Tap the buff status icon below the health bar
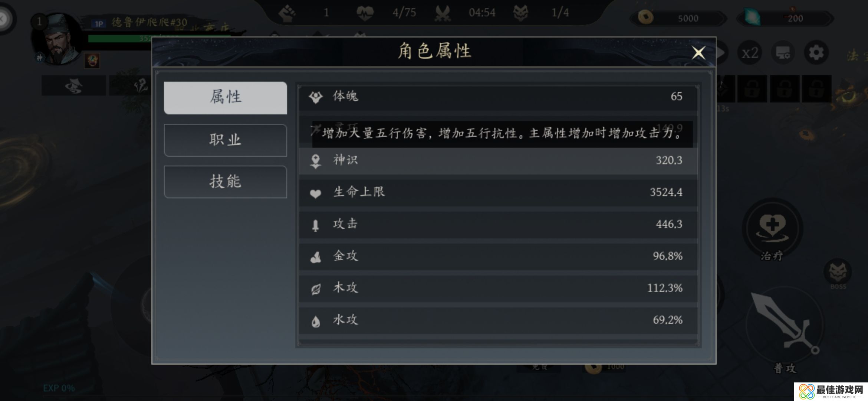The image size is (868, 401). (x=92, y=60)
